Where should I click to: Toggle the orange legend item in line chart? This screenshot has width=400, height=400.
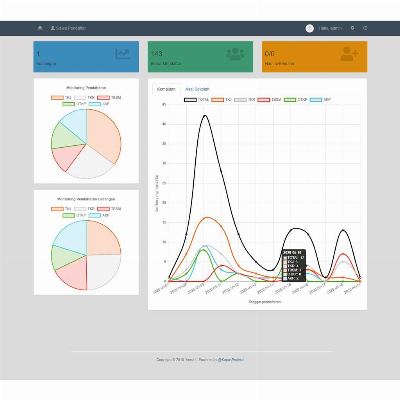(x=222, y=99)
